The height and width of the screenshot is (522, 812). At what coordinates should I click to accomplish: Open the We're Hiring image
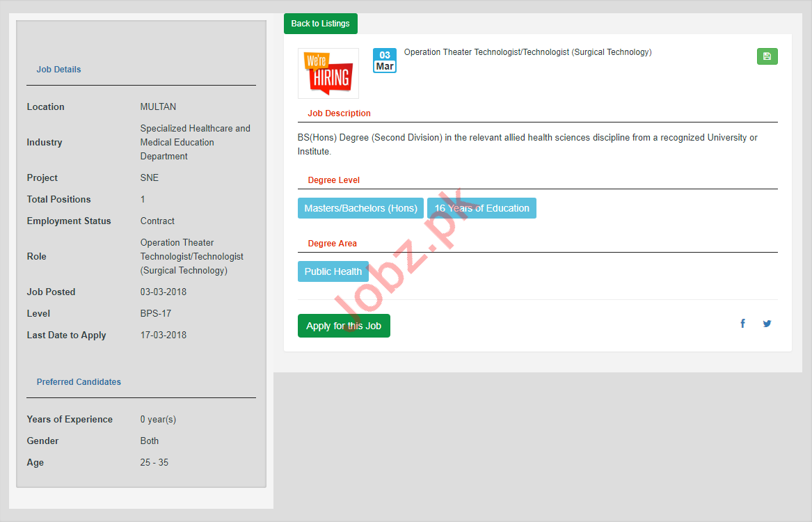click(328, 73)
